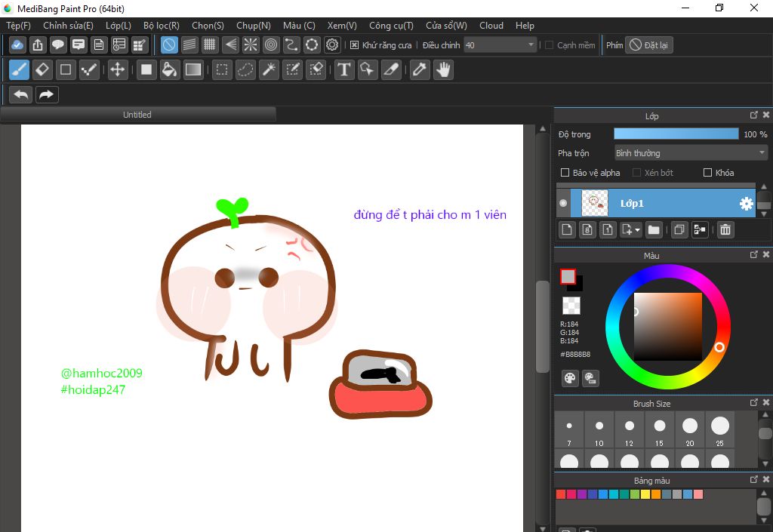Open snap settings gear in toolbar
Image resolution: width=773 pixels, height=532 pixels.
(x=332, y=45)
